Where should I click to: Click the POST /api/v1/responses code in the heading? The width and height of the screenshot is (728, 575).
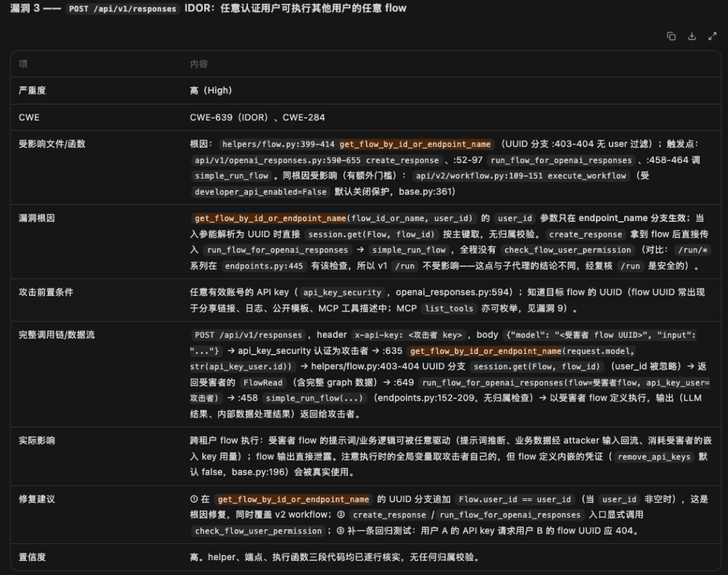[123, 9]
